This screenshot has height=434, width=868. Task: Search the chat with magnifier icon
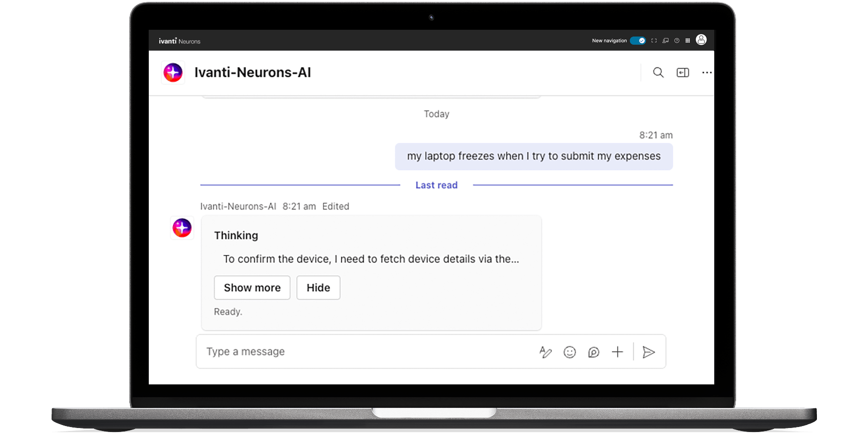(x=658, y=72)
